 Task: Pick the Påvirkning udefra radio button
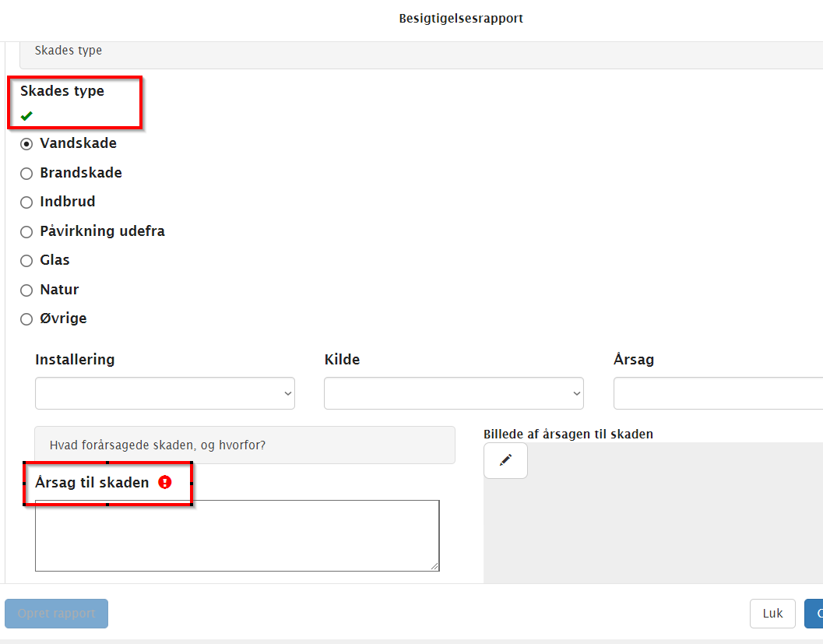(26, 232)
